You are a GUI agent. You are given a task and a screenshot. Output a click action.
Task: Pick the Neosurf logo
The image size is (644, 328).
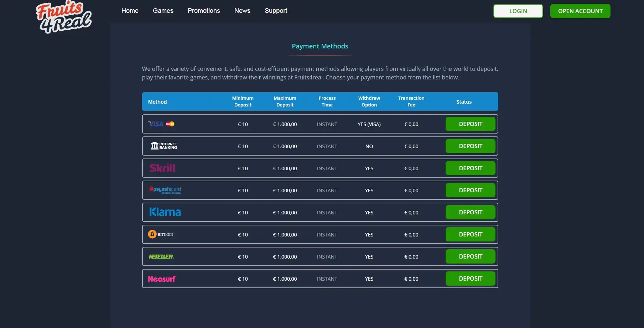pos(162,279)
